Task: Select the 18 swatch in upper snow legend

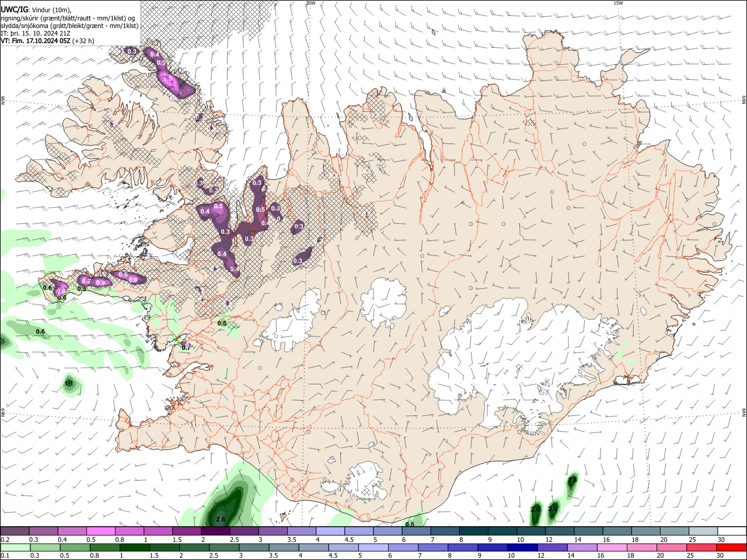Action: pyautogui.click(x=647, y=531)
